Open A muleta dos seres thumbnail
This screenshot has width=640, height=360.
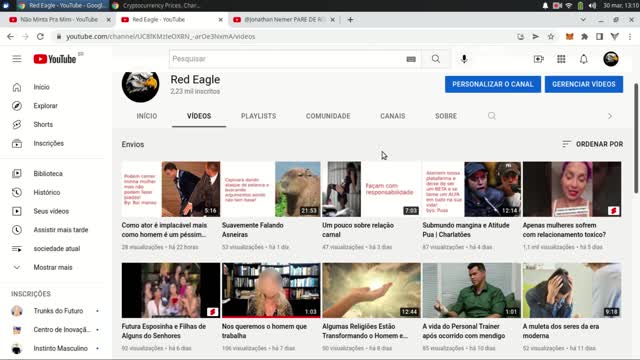(x=572, y=290)
